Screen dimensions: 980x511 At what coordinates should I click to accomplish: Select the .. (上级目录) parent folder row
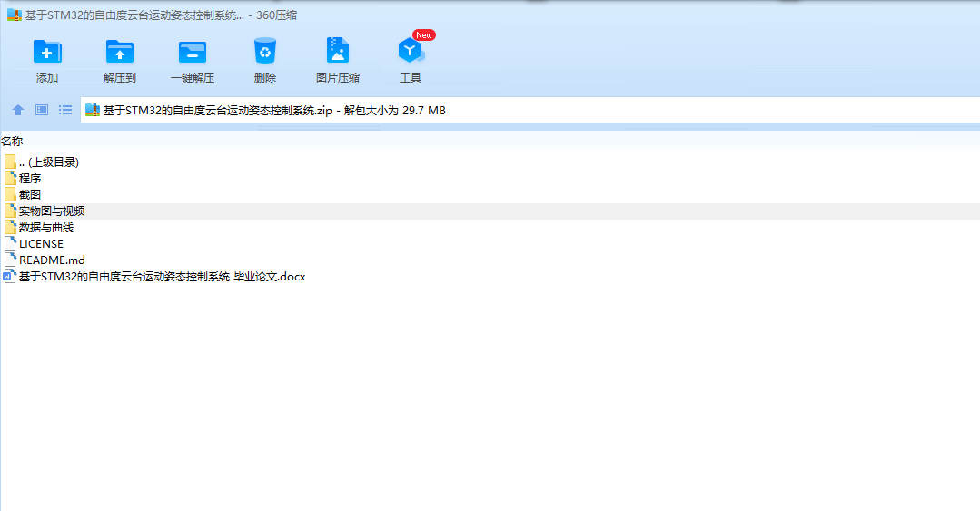click(490, 162)
